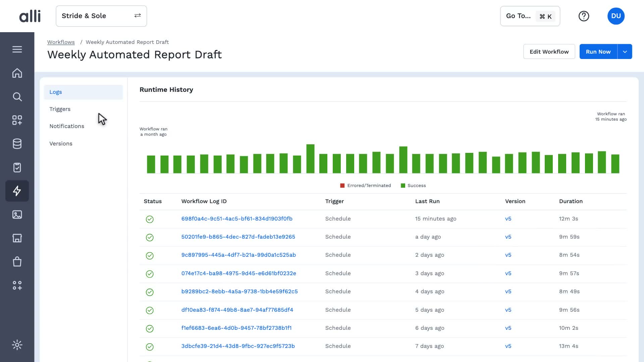Click the Edit Workflow button
The height and width of the screenshot is (362, 644).
point(549,52)
